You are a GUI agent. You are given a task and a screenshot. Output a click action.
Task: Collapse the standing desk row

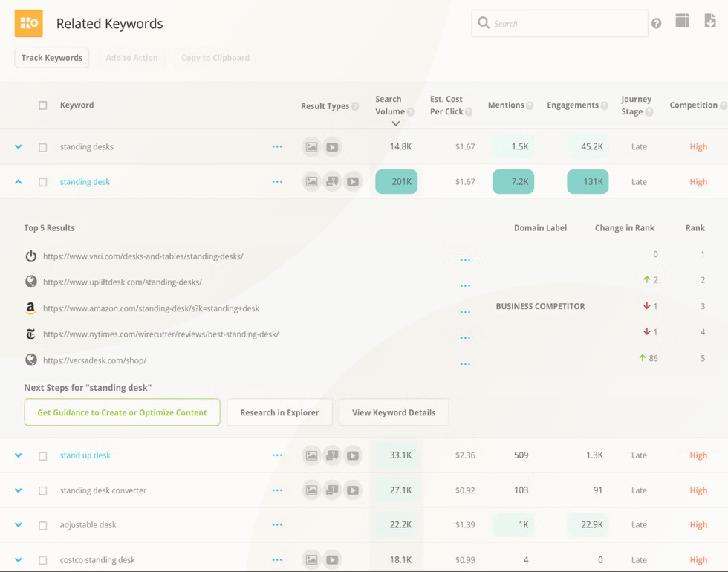pyautogui.click(x=18, y=181)
